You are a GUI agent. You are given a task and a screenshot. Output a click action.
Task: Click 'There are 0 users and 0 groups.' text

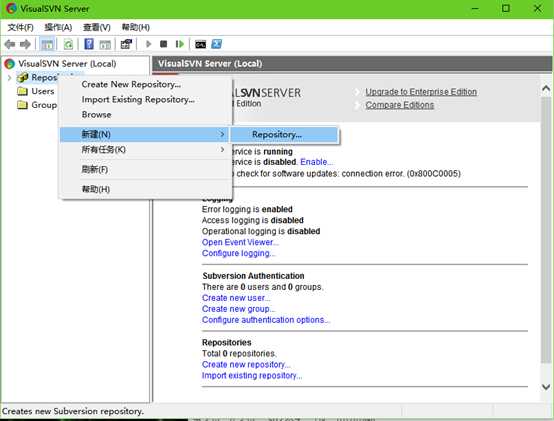point(263,286)
